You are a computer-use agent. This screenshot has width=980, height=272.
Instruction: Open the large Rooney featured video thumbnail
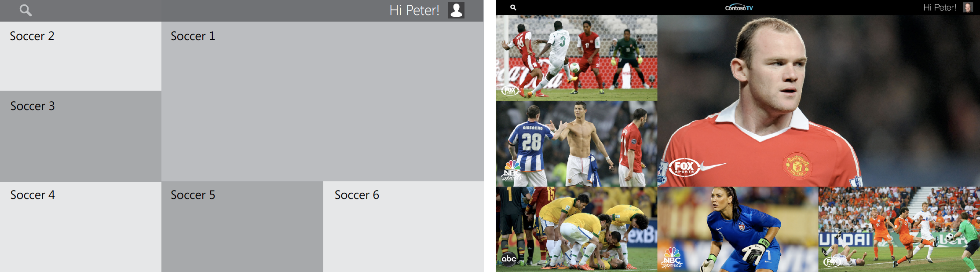[819, 101]
